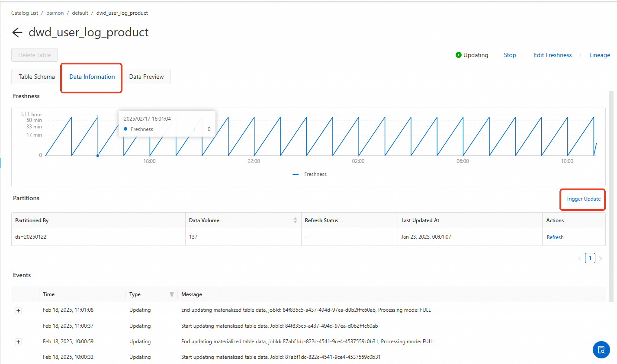Viewport: 617px width, 364px height.
Task: Sort partitions using the Data Volume sort arrows
Action: pos(295,220)
